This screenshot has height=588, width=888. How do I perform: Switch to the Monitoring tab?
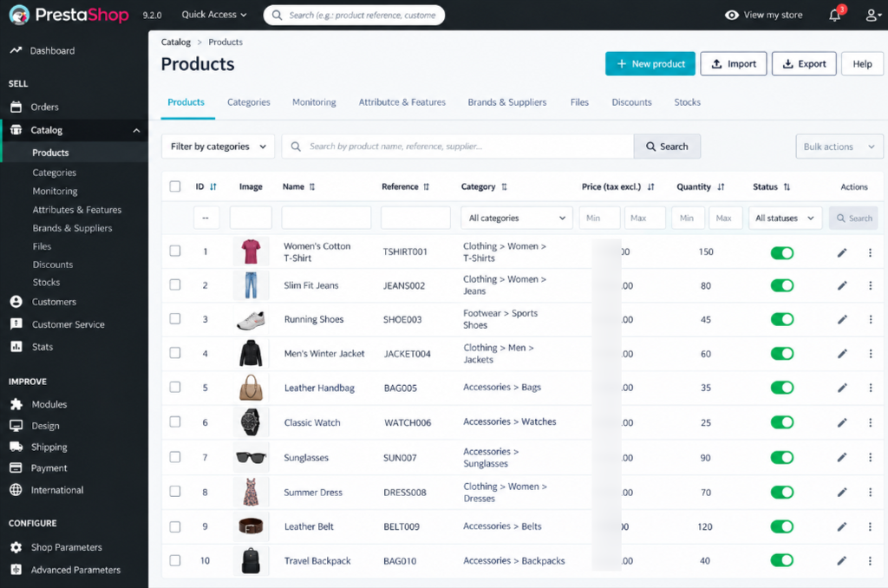(x=314, y=102)
